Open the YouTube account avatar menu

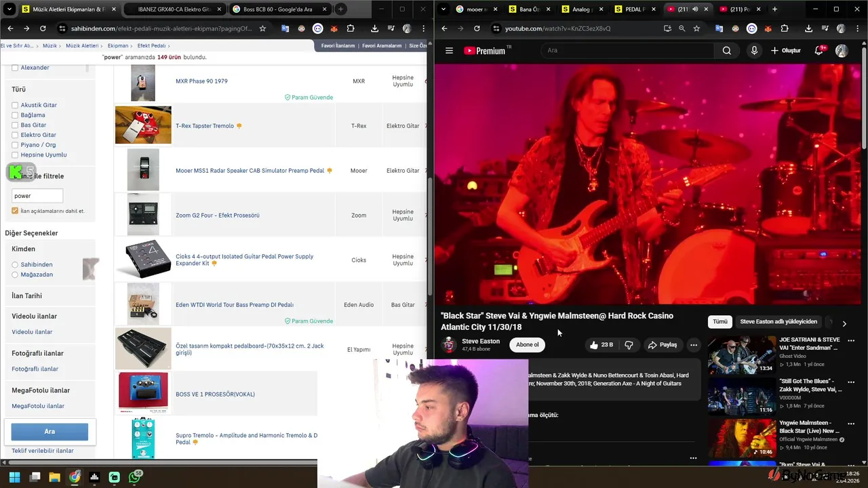(x=842, y=51)
